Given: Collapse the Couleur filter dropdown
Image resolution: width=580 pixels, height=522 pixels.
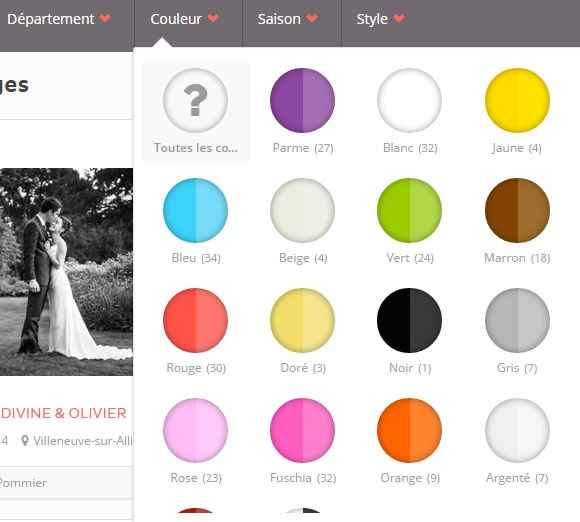Looking at the screenshot, I should [x=185, y=19].
